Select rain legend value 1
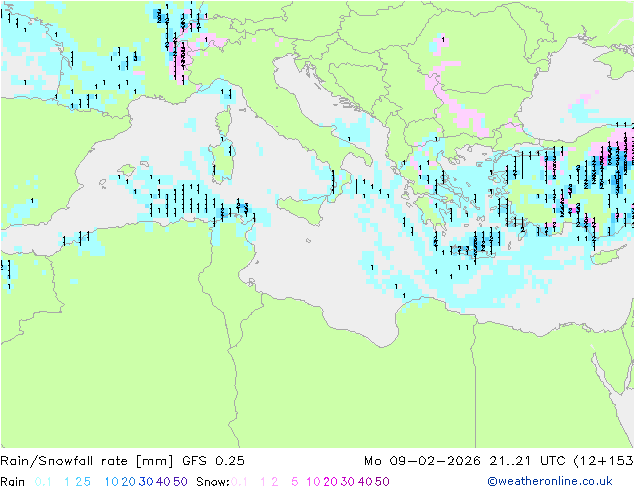 (x=67, y=482)
